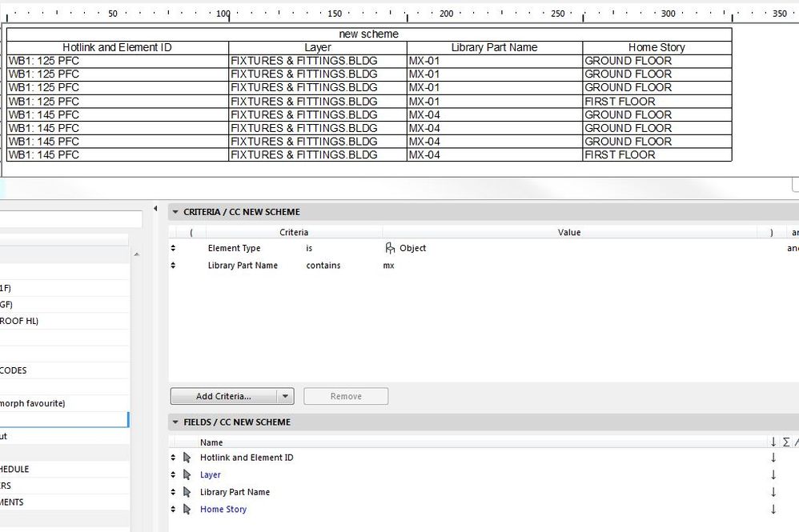Select the 'morph favourite)' item in left list
Viewport: 799px width, 532px height.
[64, 403]
